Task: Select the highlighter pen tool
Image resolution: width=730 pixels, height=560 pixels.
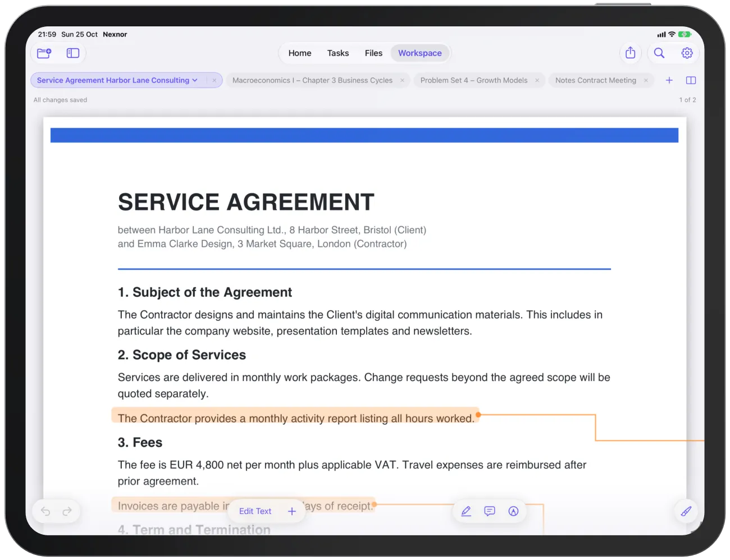Action: [x=466, y=511]
